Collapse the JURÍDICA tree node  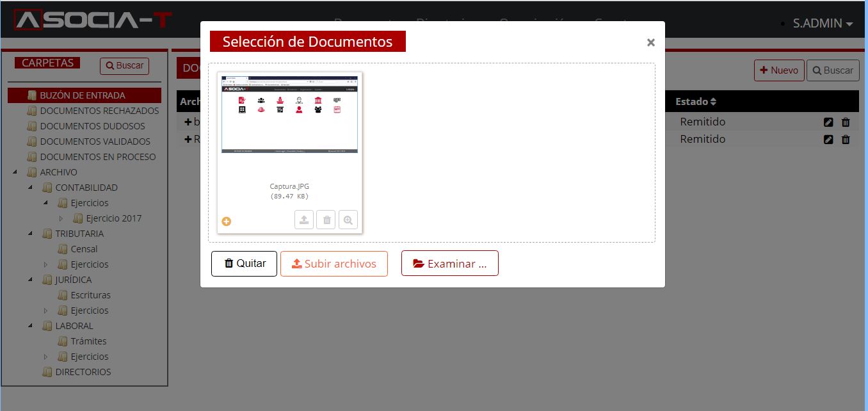click(x=30, y=280)
